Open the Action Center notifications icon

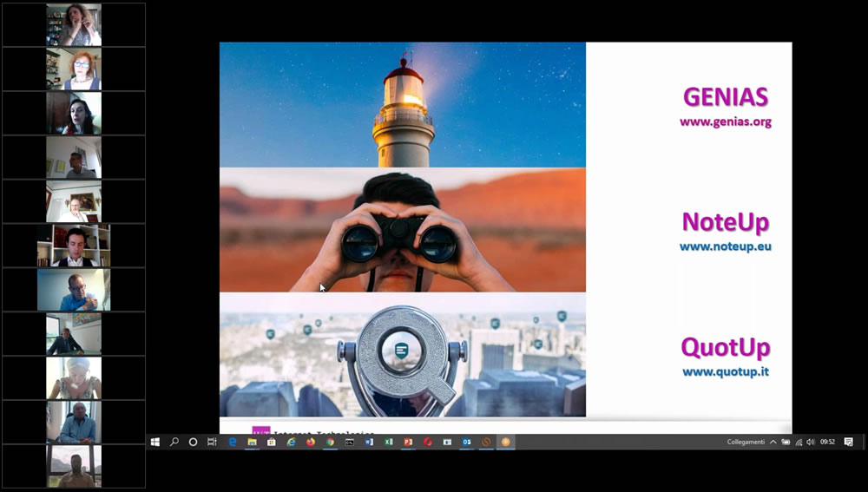(x=849, y=442)
